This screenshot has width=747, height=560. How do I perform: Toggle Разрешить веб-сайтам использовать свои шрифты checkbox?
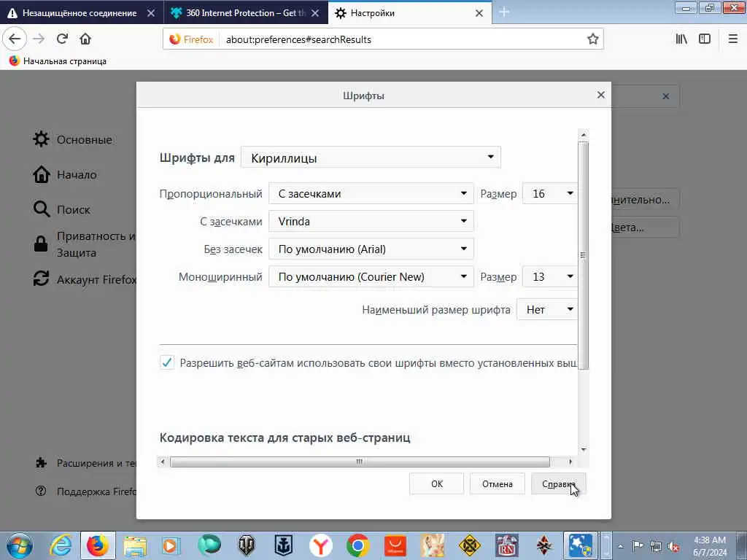click(x=167, y=363)
